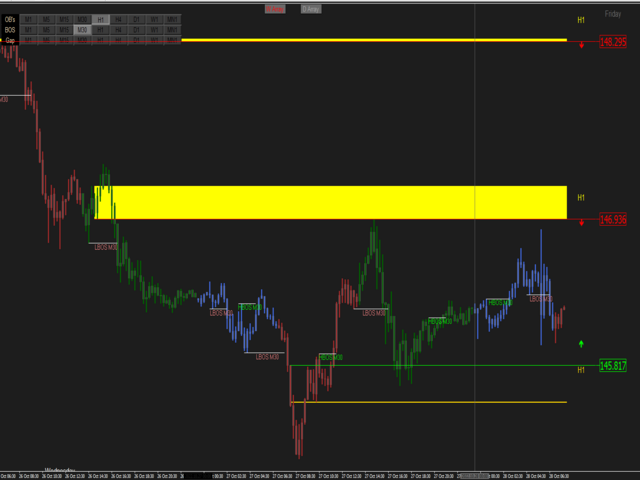The width and height of the screenshot is (640, 480).
Task: Enable MN1 timeframe in OB's row
Action: tap(172, 20)
